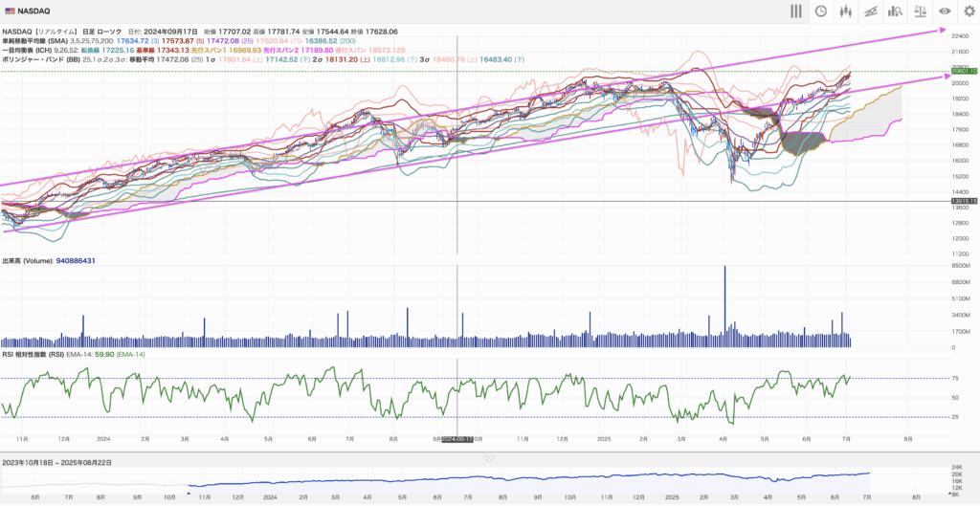Click the NASDAQ symbol title
The image size is (980, 506).
click(33, 11)
